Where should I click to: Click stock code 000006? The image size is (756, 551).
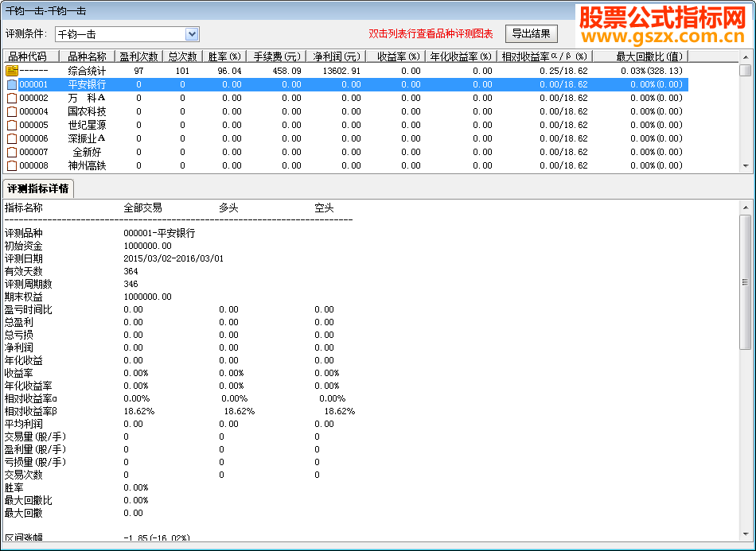tap(33, 138)
